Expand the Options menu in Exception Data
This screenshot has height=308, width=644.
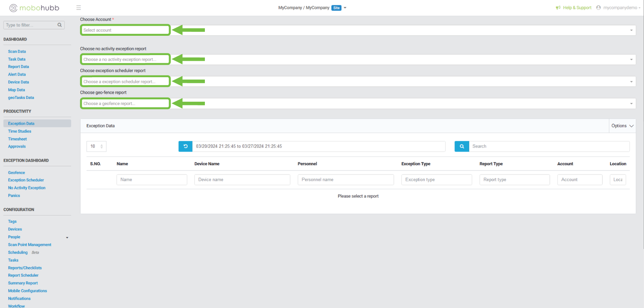coord(622,126)
